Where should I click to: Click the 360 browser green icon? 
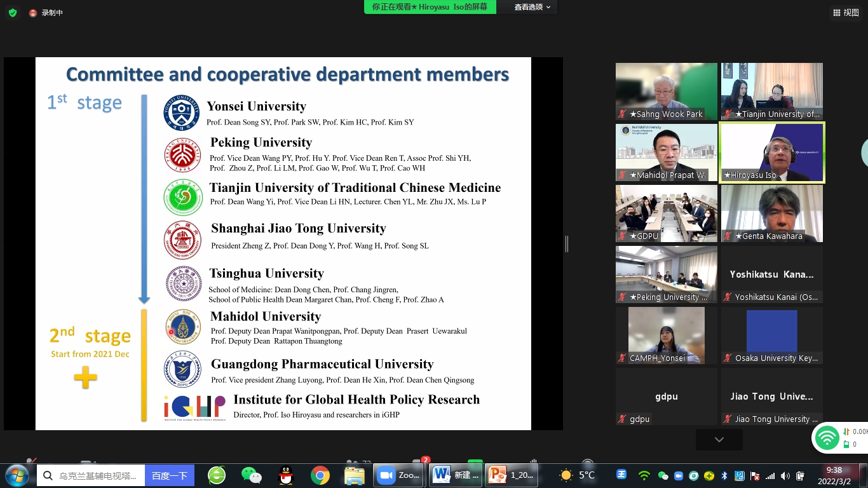(x=217, y=475)
